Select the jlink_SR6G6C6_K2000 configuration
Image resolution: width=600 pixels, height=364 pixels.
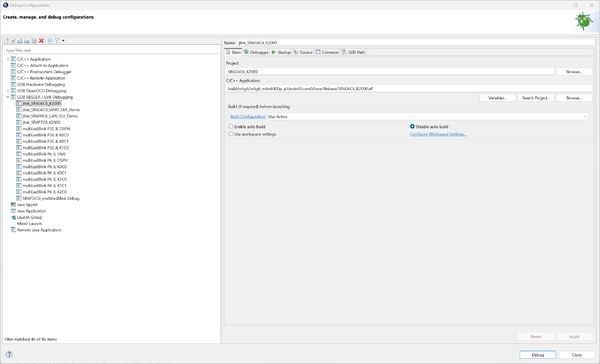coord(39,103)
